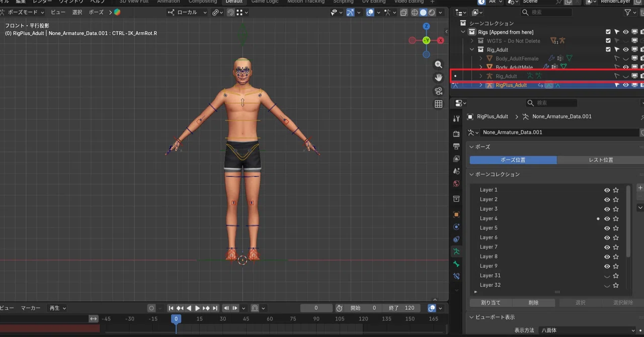This screenshot has height=337, width=644.
Task: Play the animation in reverse
Action: [189, 308]
